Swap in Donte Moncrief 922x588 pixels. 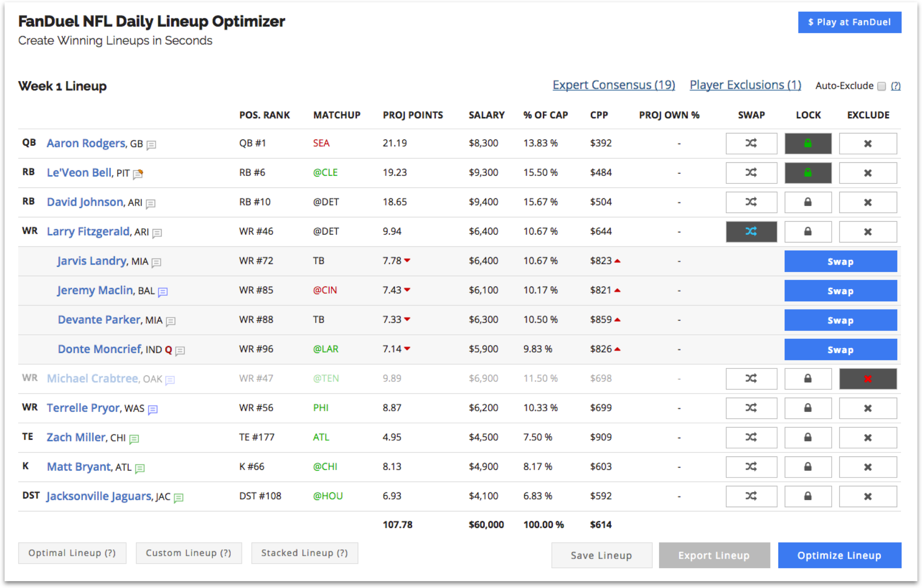[x=841, y=350]
